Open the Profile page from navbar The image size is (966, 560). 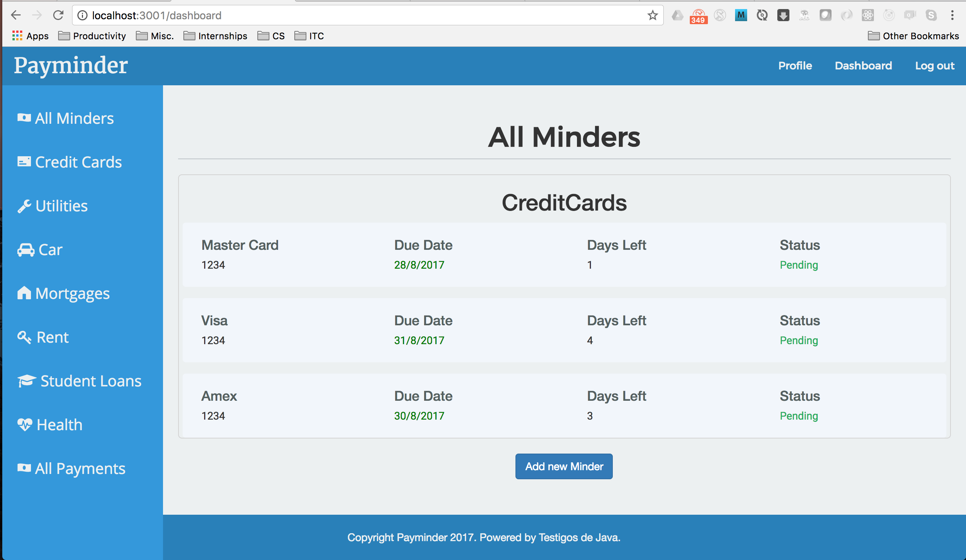795,66
